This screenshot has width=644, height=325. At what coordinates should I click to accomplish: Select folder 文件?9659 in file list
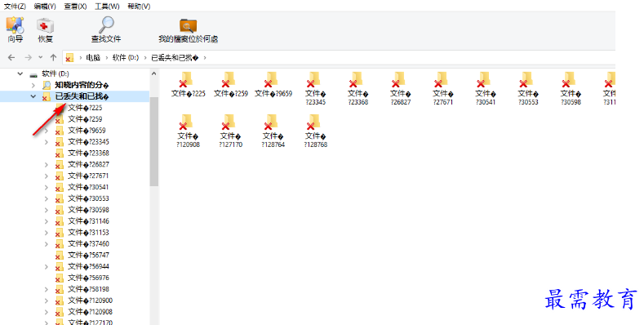click(x=273, y=85)
